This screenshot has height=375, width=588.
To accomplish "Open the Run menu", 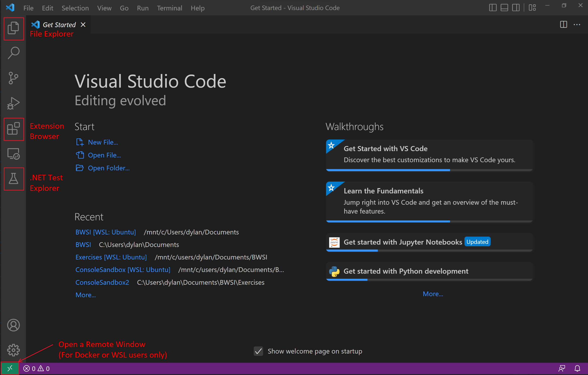I will [x=143, y=8].
